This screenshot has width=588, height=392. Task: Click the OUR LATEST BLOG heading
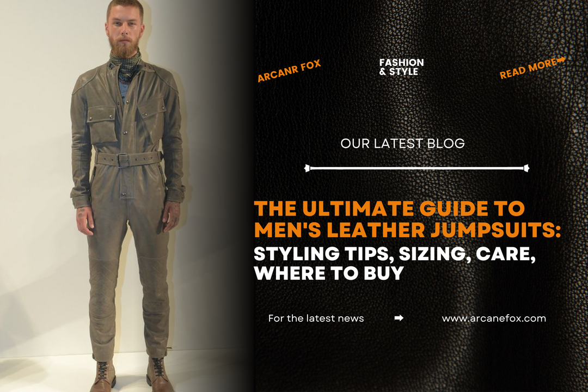[402, 143]
